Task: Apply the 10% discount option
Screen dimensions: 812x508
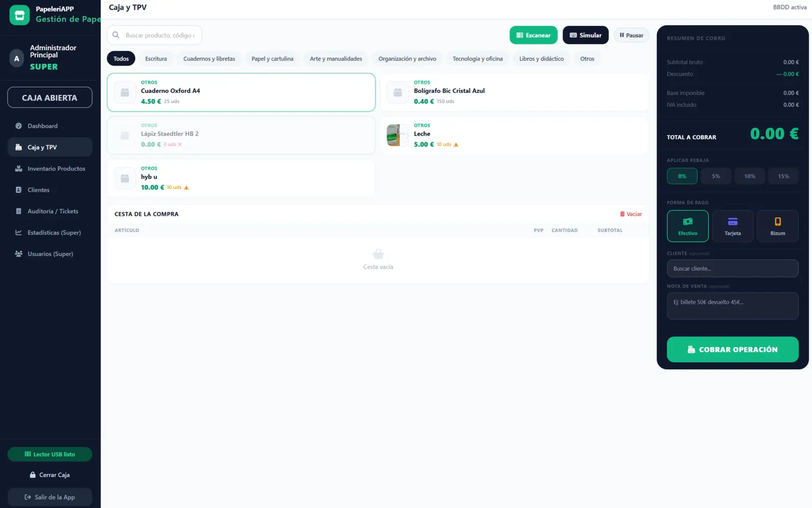Action: click(750, 176)
